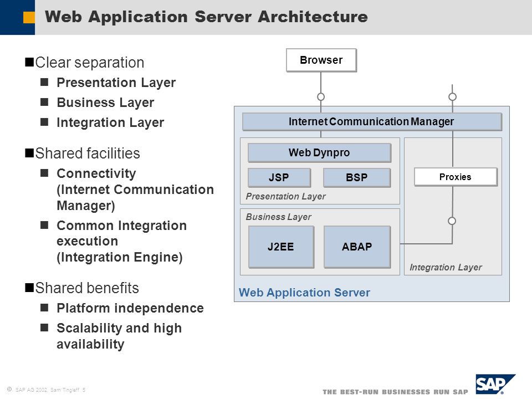Select the ABAP block
This screenshot has width=532, height=399.
pyautogui.click(x=357, y=247)
